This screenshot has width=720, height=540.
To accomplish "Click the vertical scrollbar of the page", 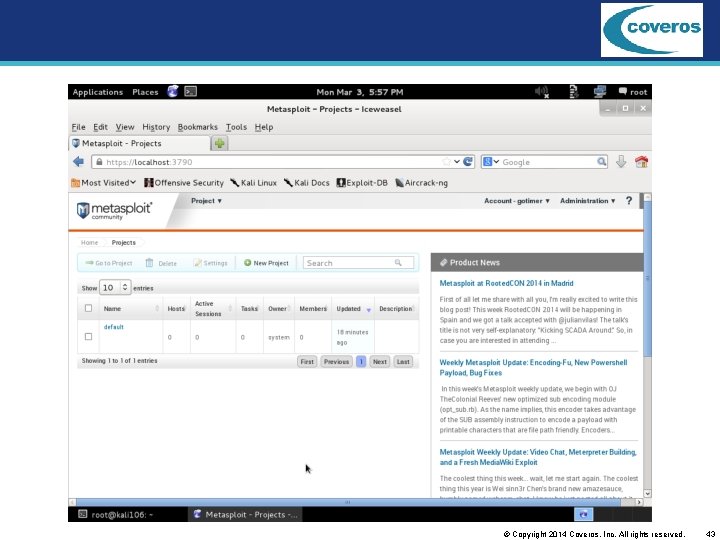I will (647, 280).
